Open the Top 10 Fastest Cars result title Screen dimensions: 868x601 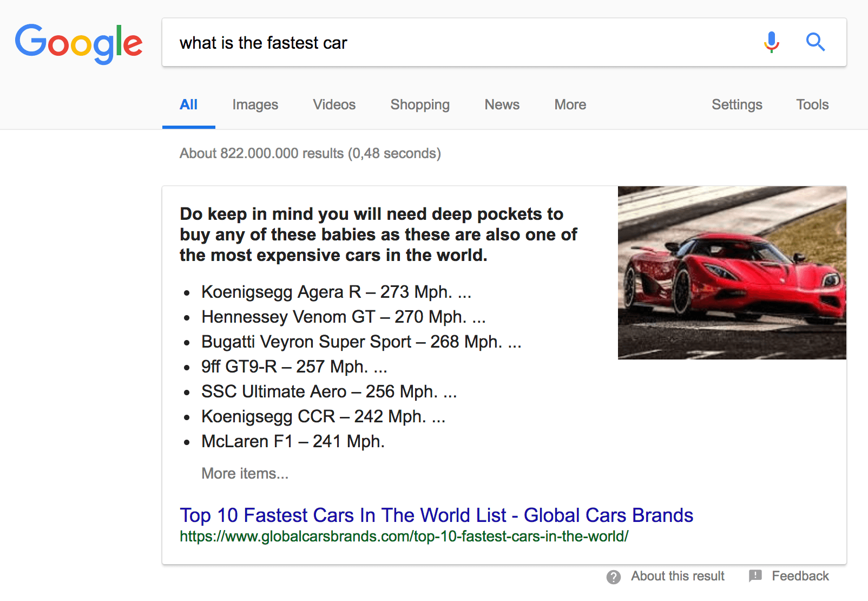tap(436, 515)
